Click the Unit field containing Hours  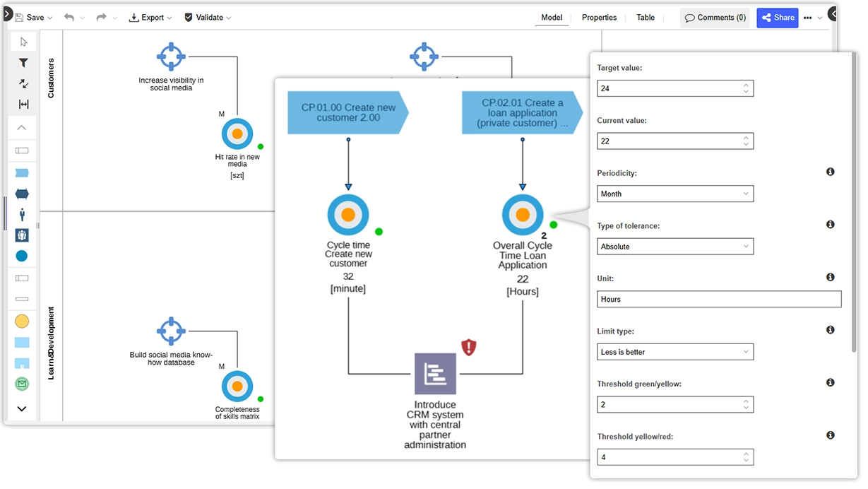(x=719, y=299)
